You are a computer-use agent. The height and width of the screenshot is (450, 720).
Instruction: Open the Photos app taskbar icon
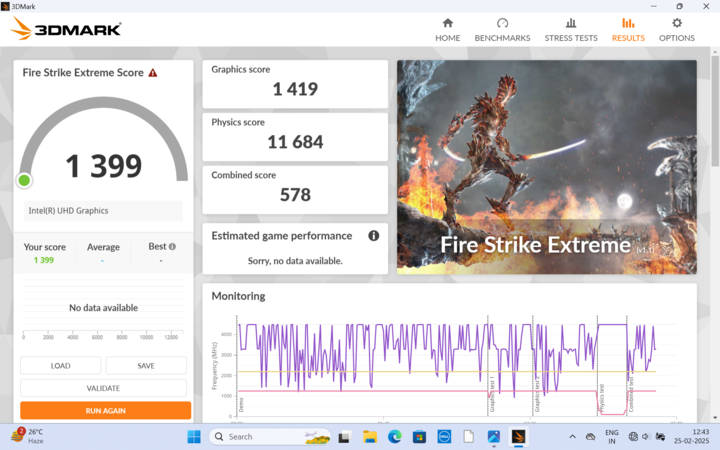(x=494, y=437)
